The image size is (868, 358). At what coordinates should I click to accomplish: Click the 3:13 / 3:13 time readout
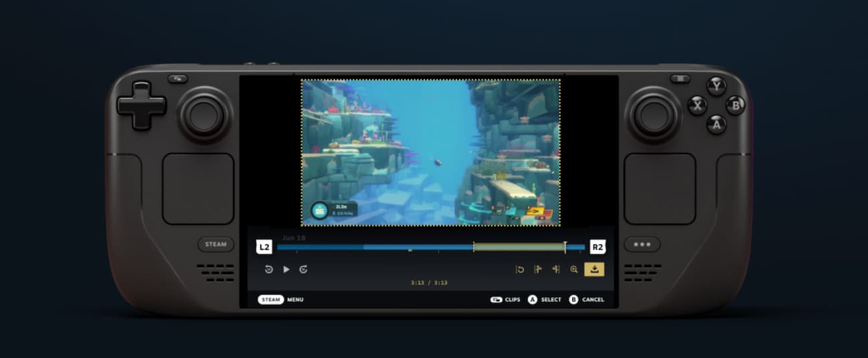[x=429, y=283]
